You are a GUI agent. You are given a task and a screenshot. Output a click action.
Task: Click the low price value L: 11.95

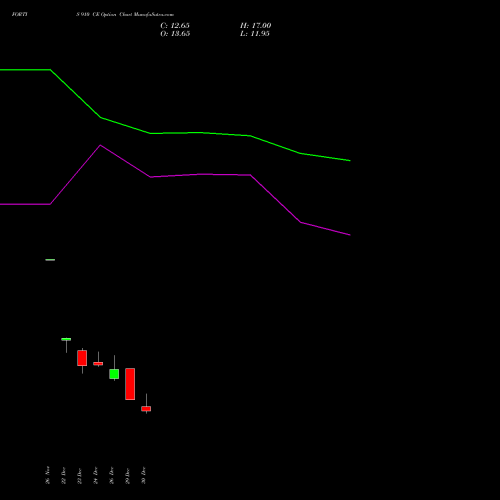click(255, 34)
